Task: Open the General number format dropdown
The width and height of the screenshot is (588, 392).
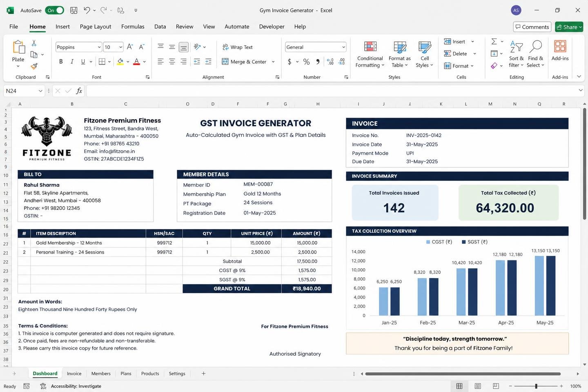Action: [343, 47]
